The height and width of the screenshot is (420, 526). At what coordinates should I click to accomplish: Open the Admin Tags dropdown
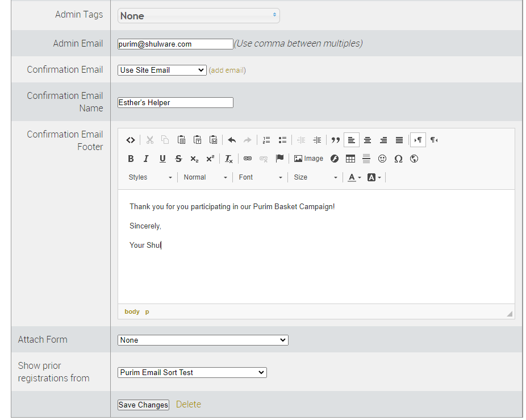198,16
